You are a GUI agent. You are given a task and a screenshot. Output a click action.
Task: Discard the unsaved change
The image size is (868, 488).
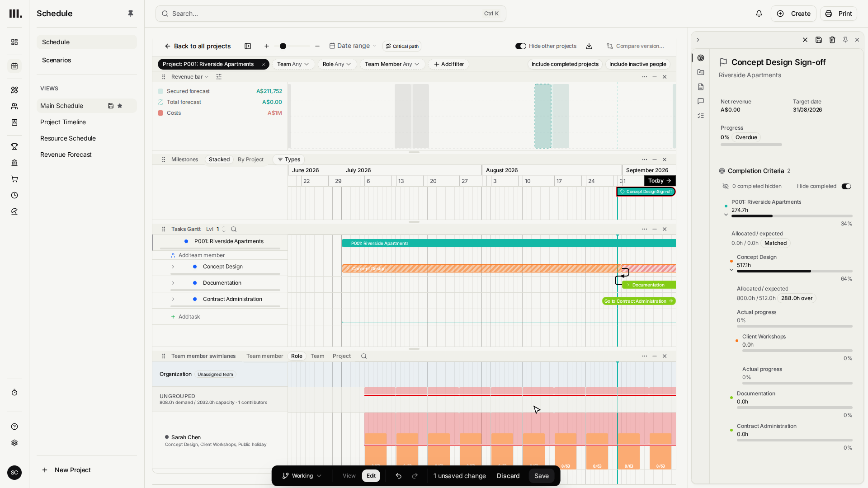[508, 476]
